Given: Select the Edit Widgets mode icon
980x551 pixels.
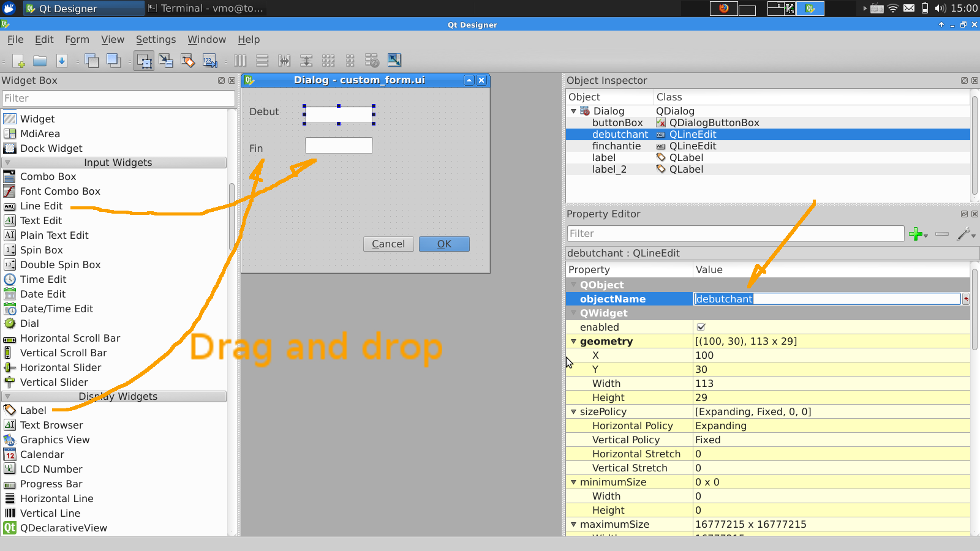Looking at the screenshot, I should pyautogui.click(x=144, y=61).
